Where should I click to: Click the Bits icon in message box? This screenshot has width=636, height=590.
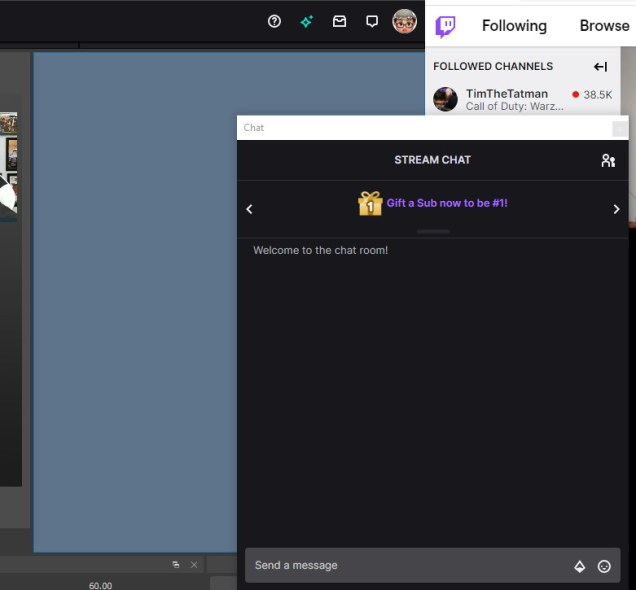tap(579, 566)
